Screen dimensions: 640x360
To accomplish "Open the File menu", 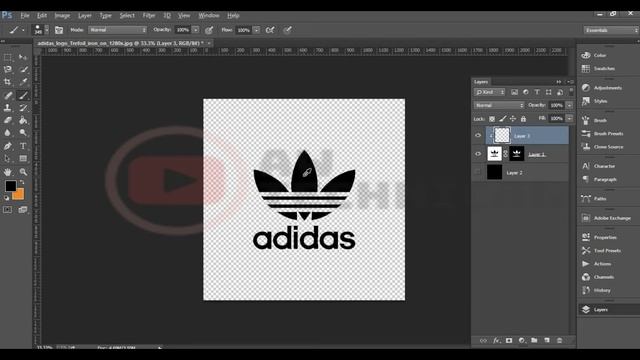I will coord(25,16).
